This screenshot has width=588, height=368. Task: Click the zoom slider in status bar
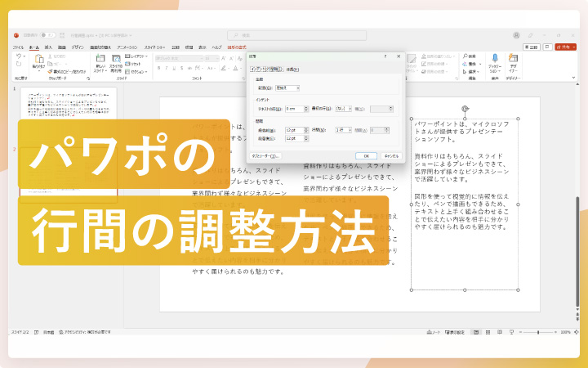(538, 332)
